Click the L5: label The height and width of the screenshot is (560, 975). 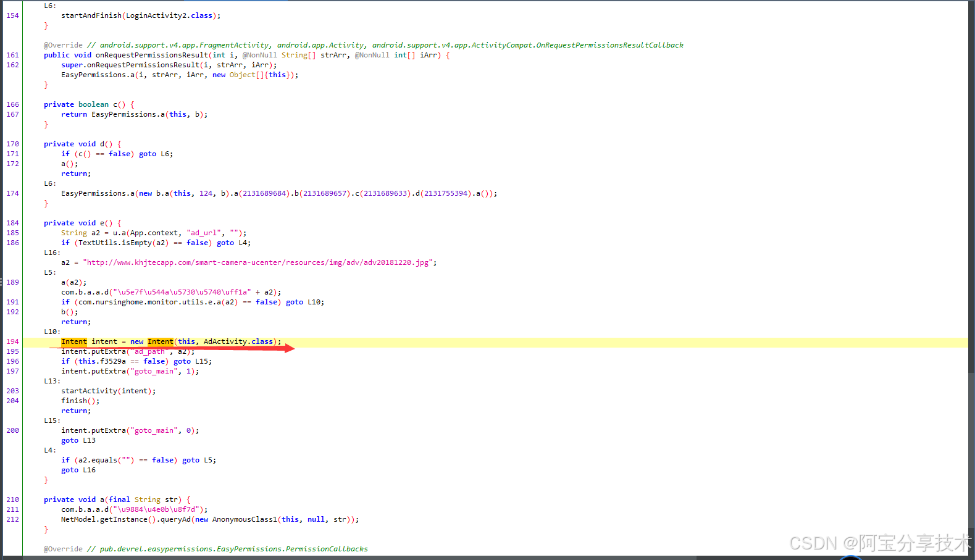tap(50, 272)
